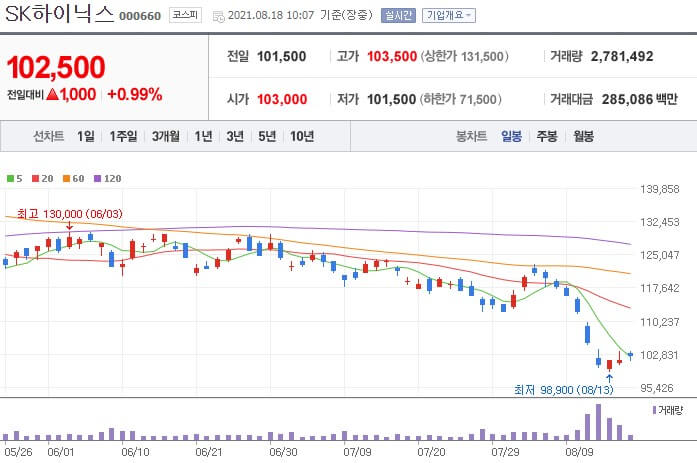Click the 실시간 button
Image resolution: width=697 pixels, height=463 pixels.
[398, 16]
